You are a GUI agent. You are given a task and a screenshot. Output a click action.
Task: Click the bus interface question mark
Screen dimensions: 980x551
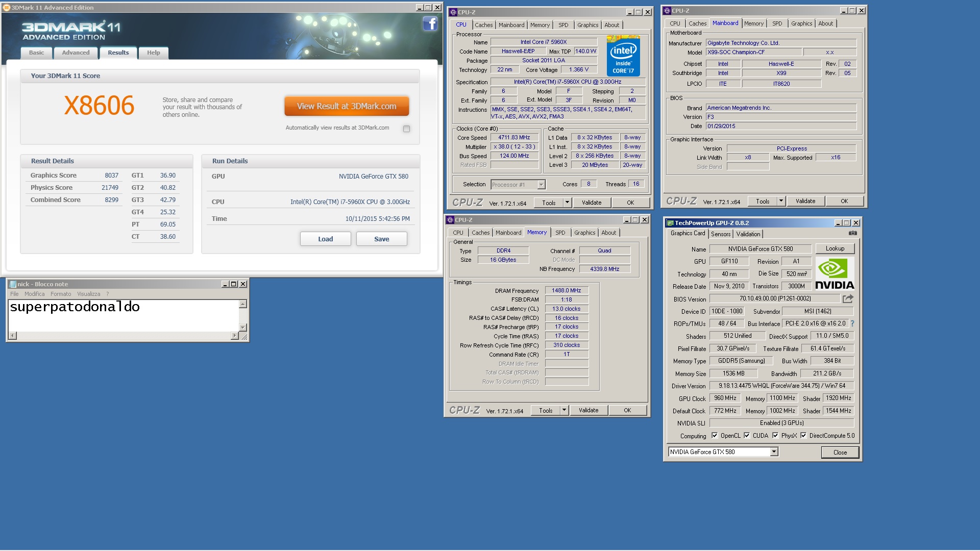[852, 323]
